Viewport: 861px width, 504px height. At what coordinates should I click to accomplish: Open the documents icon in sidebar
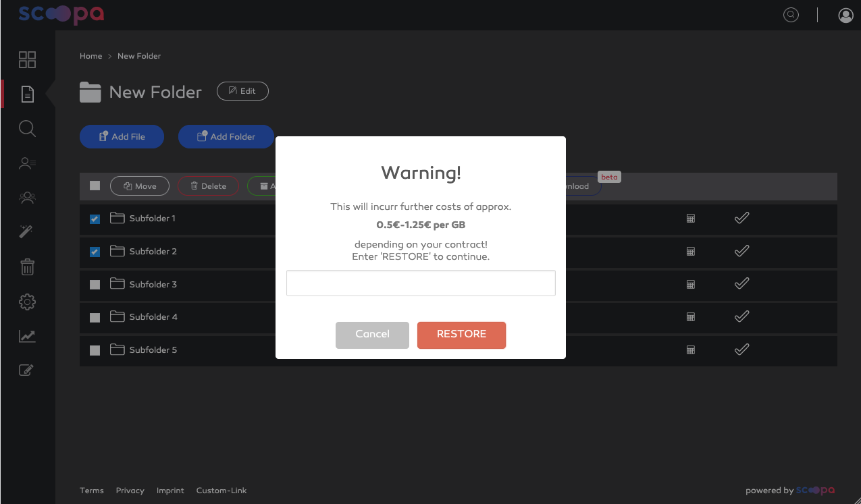point(27,94)
